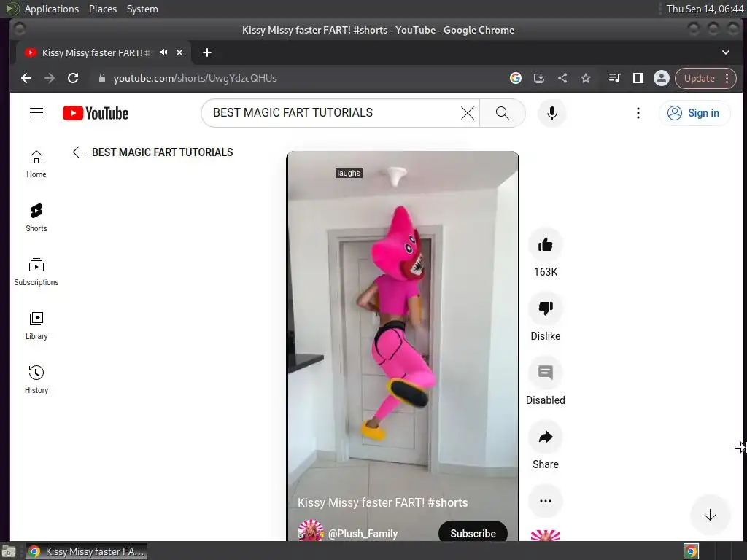Go to next short with down arrow
Screen dimensions: 747x560
click(x=710, y=515)
